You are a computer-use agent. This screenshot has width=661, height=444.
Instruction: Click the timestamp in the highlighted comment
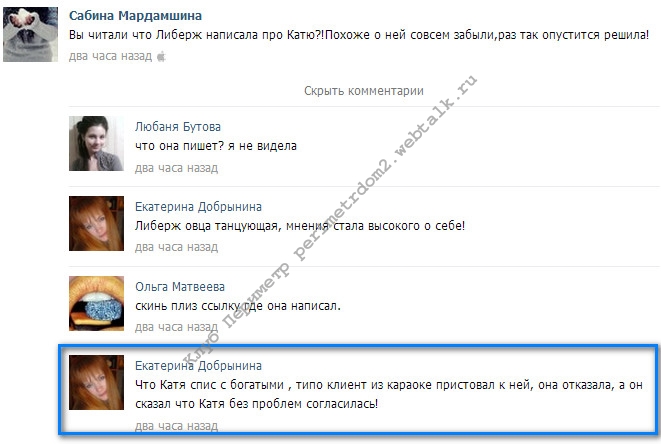click(176, 426)
